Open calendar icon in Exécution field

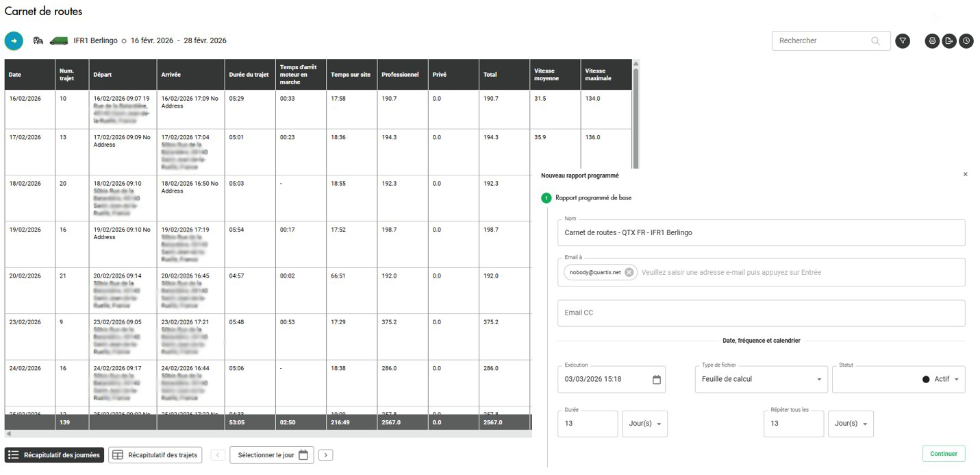click(656, 380)
